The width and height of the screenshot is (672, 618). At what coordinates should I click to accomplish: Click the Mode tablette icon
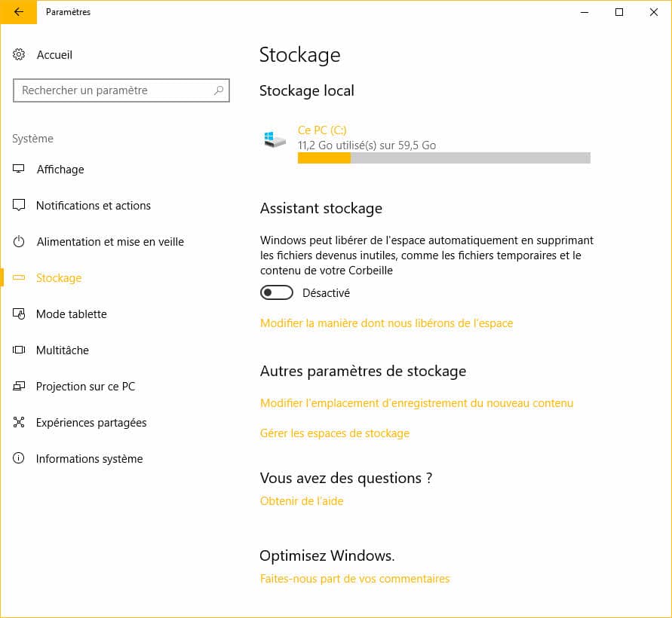tap(19, 314)
